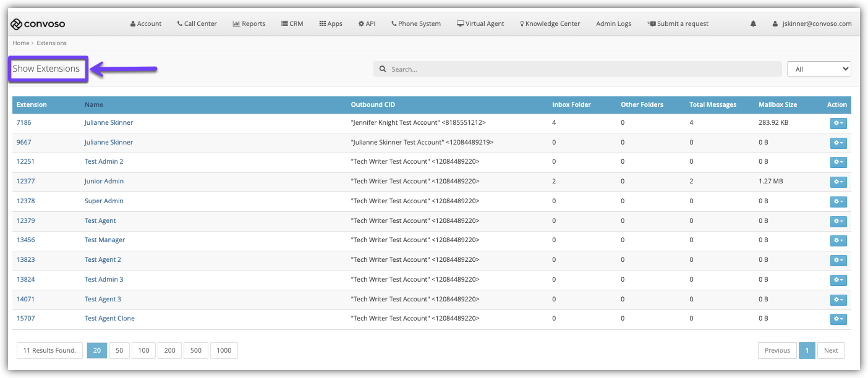Set page size to 50 results

pos(119,351)
